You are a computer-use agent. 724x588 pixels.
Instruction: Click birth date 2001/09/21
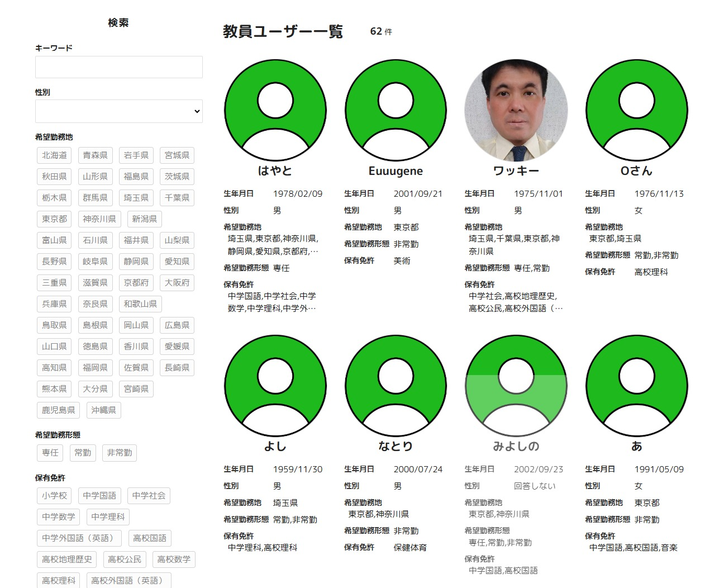point(418,194)
